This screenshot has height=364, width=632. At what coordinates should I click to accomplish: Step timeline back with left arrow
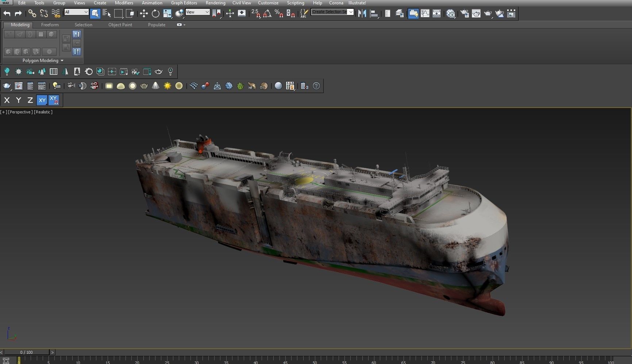point(1,352)
